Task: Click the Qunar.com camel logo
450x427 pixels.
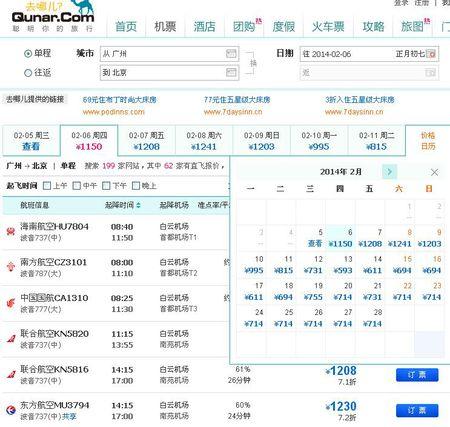Action: pyautogui.click(x=53, y=16)
